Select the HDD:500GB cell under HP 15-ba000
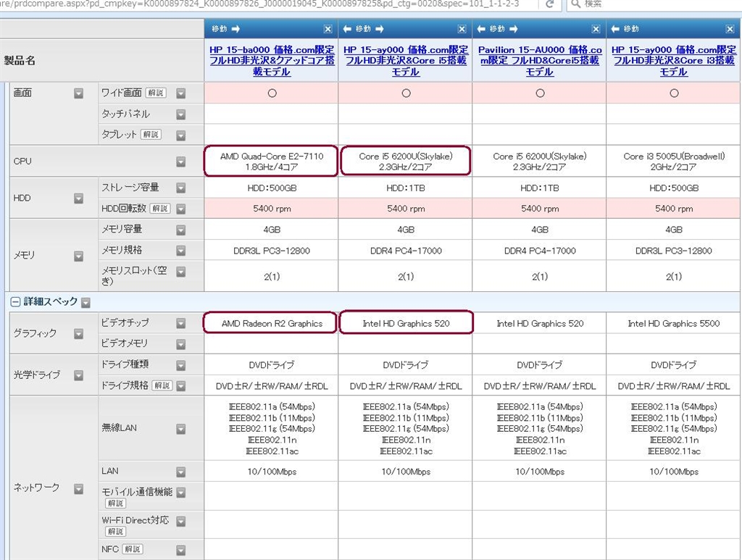742x560 pixels. pos(272,188)
